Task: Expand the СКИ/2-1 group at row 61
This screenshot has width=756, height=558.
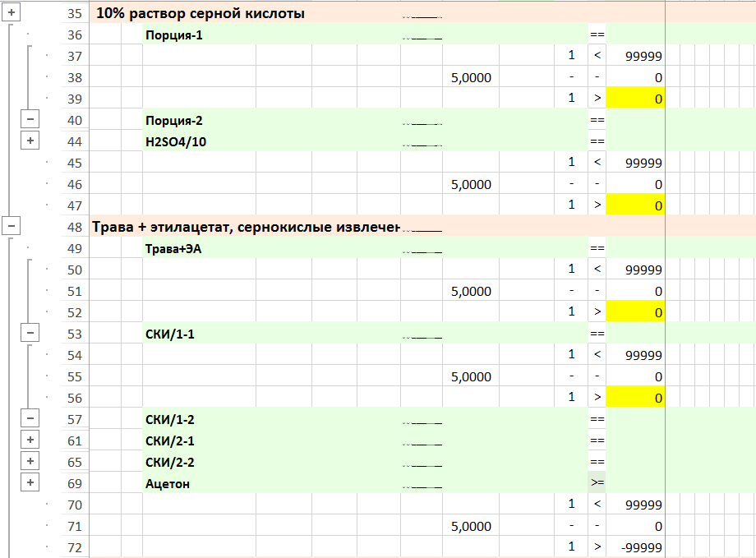Action: pos(30,440)
